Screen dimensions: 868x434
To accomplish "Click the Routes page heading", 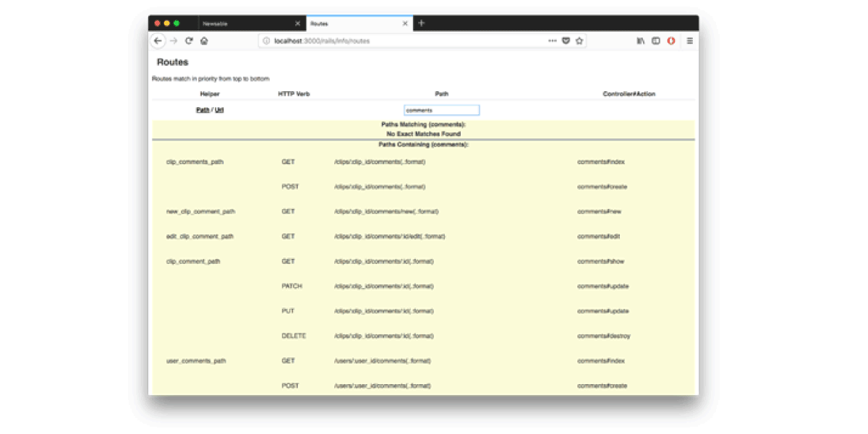I will 172,62.
